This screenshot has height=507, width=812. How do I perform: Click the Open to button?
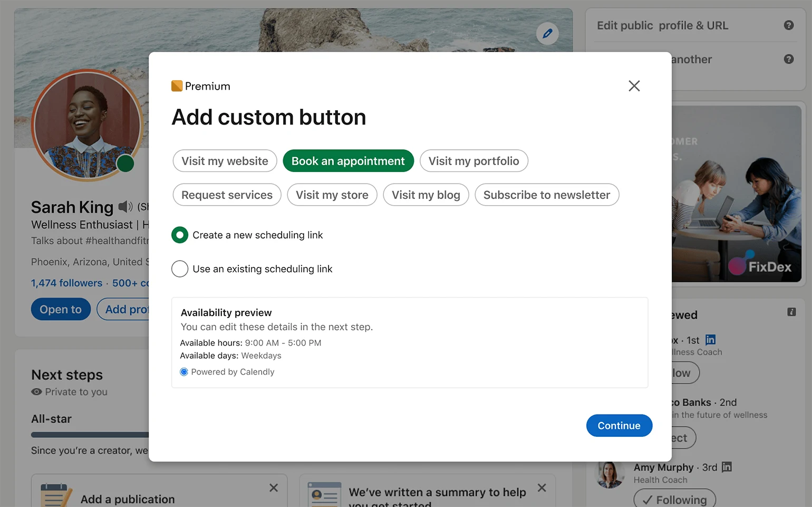pyautogui.click(x=61, y=309)
